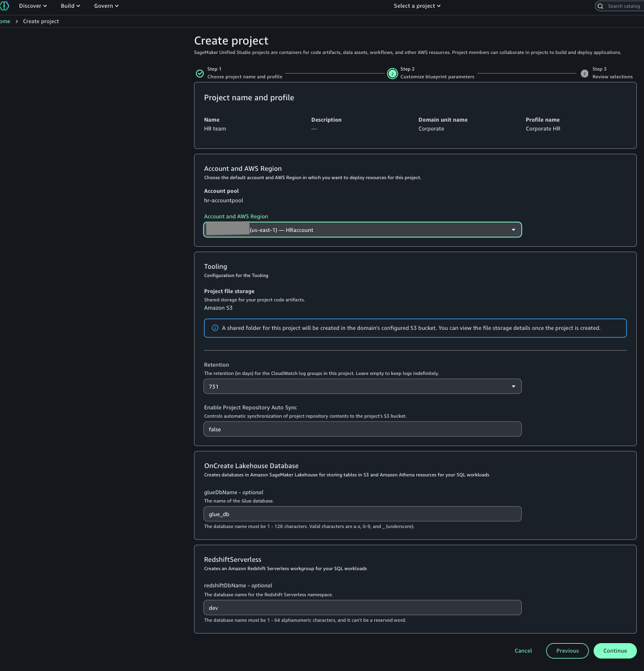Click the Continue button
This screenshot has height=671, width=644.
click(615, 650)
